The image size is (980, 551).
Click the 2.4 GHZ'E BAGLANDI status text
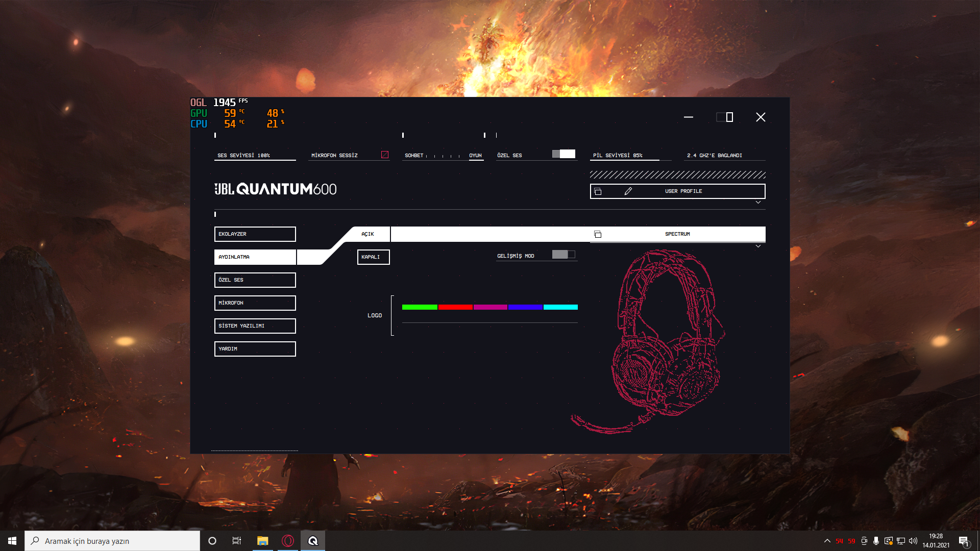(x=715, y=156)
